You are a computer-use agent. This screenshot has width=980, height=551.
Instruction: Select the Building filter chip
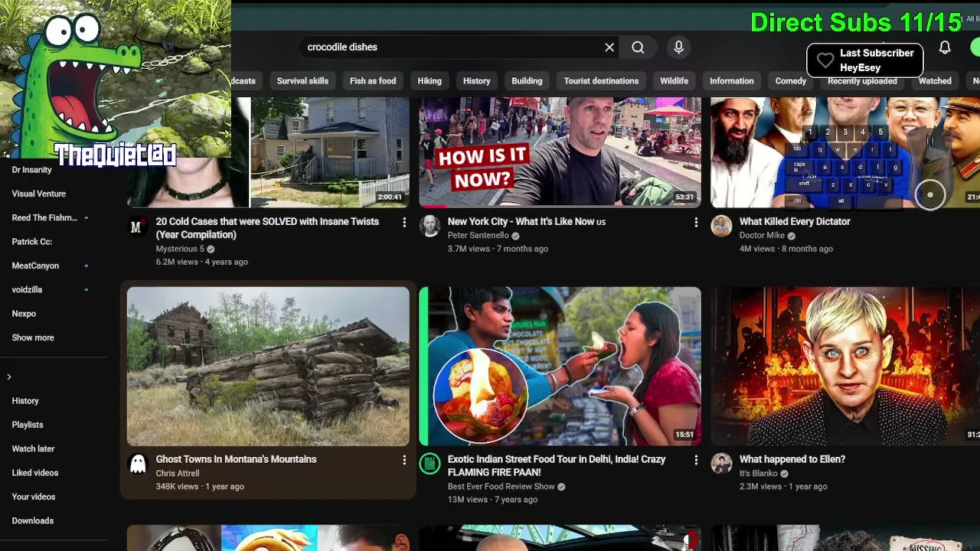point(527,81)
